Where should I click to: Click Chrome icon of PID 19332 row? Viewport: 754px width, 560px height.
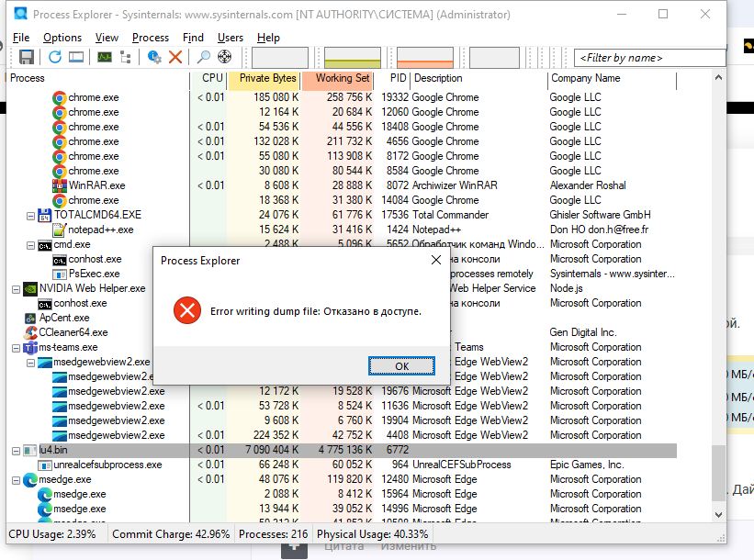tap(59, 97)
